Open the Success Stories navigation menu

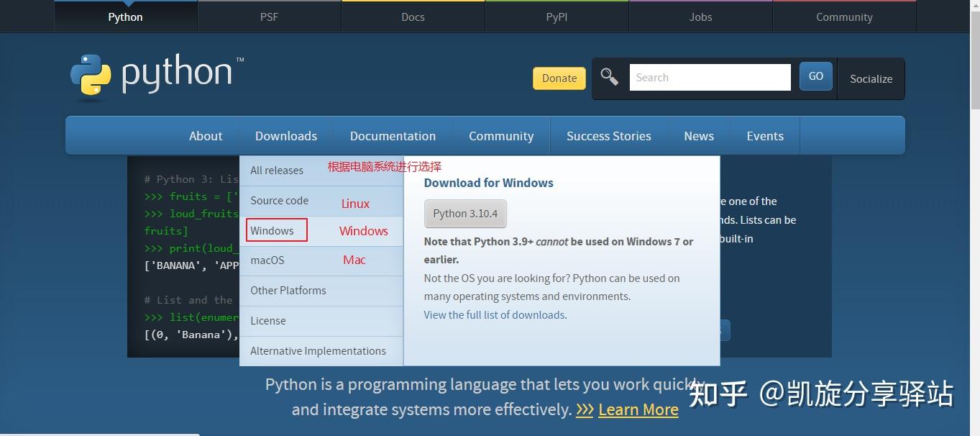click(x=609, y=136)
